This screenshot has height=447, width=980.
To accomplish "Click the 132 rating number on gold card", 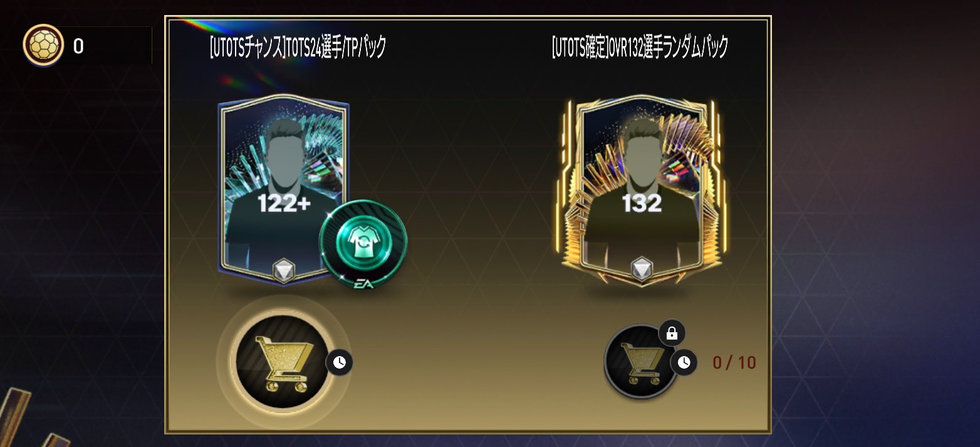I will tap(641, 203).
